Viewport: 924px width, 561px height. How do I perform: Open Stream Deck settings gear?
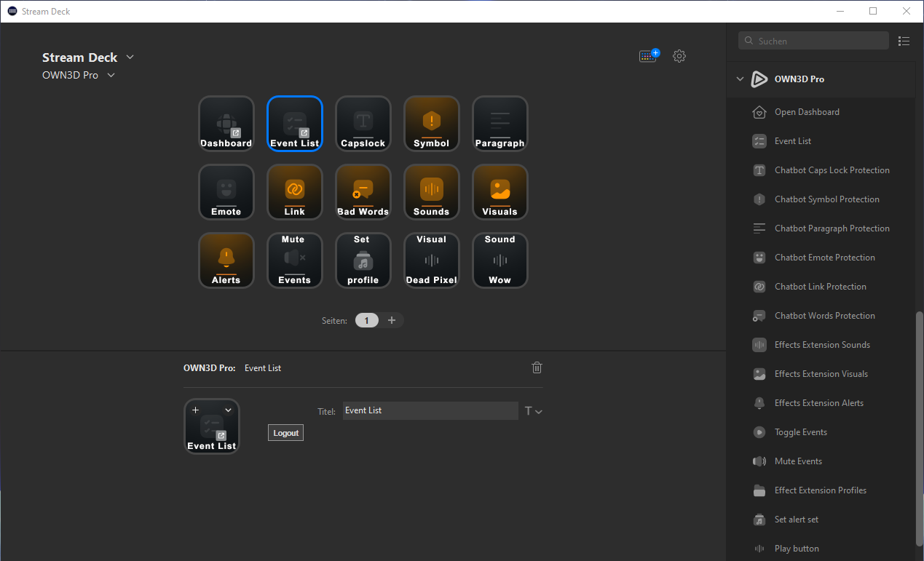click(x=679, y=55)
